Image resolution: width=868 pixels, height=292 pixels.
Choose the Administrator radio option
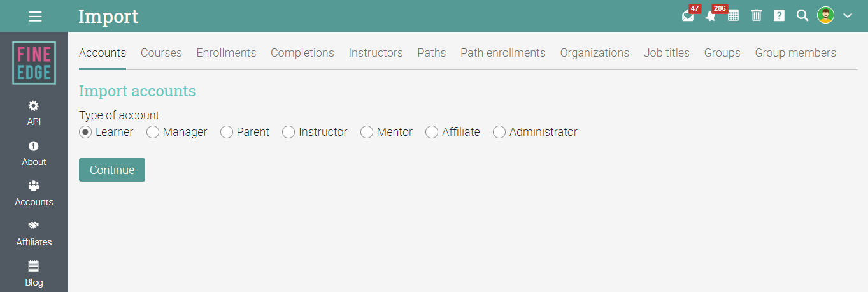click(x=499, y=132)
